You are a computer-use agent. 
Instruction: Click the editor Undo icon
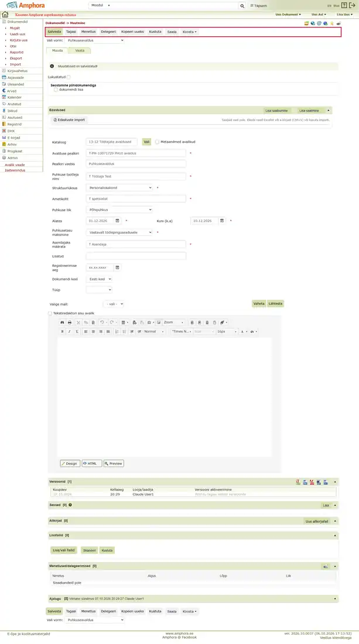[102, 323]
